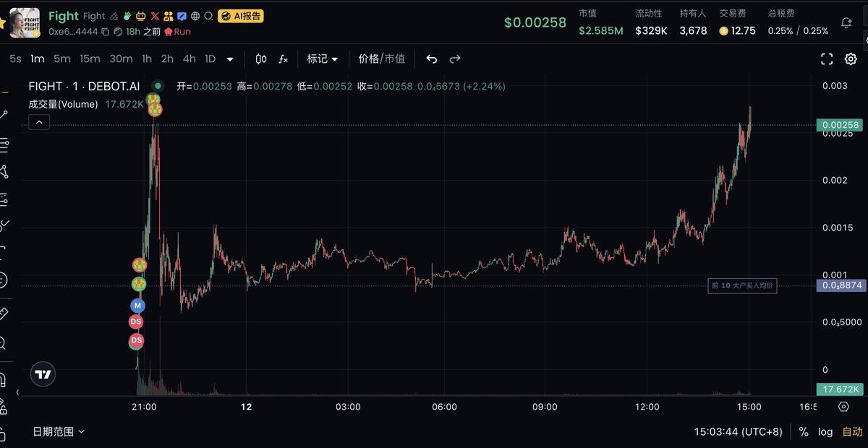
Task: Open the blue chat icon link
Action: pyautogui.click(x=182, y=16)
